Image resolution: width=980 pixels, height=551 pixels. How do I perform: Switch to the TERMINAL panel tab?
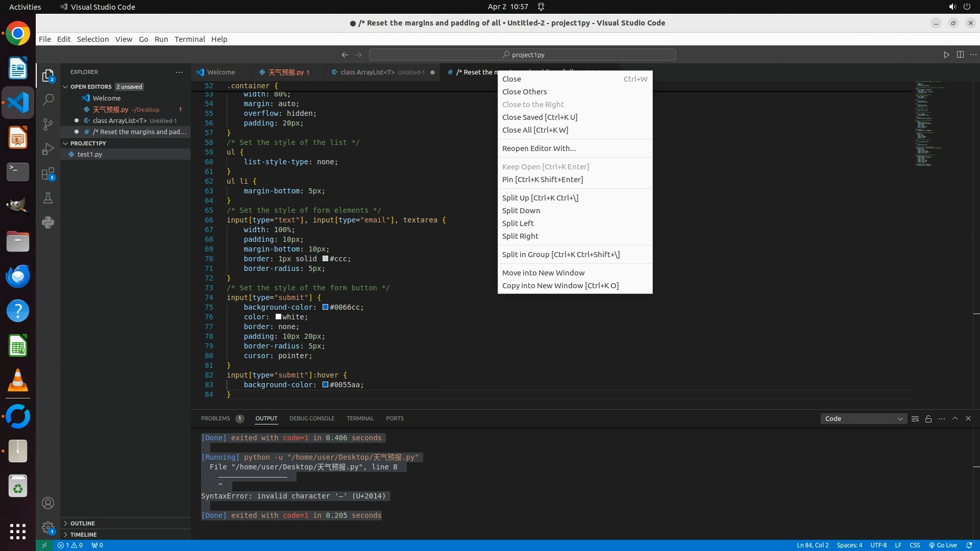coord(360,418)
